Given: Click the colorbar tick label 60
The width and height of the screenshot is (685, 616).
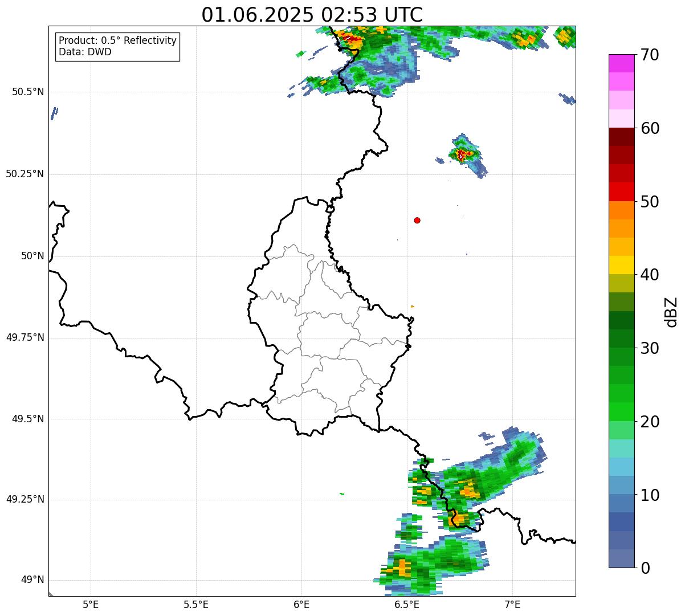Looking at the screenshot, I should (650, 128).
